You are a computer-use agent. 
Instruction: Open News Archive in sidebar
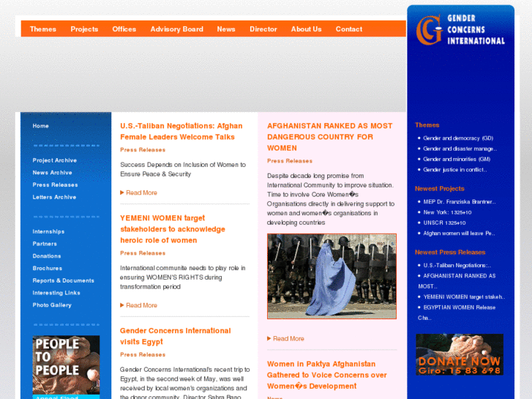pos(52,173)
